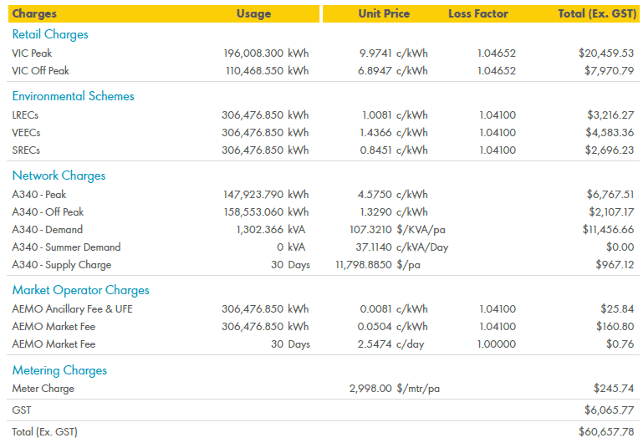Click the VEECs total amount $4,583.36
The image size is (644, 444).
point(610,133)
